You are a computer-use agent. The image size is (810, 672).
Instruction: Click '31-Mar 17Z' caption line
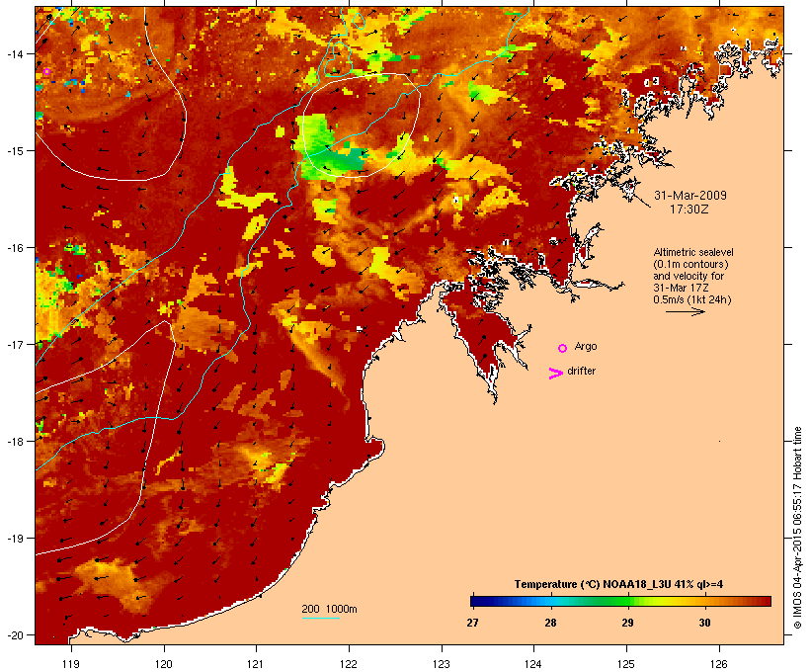[x=681, y=288]
